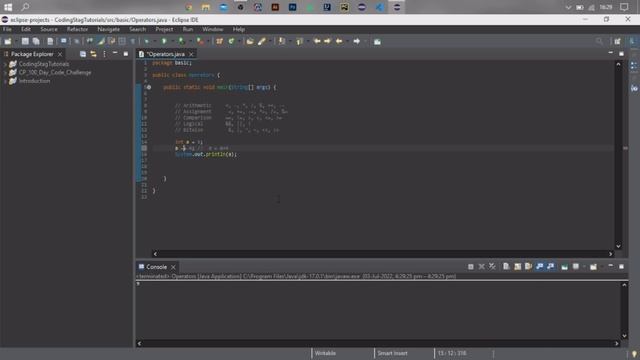The height and width of the screenshot is (360, 640).
Task: Click the New Java Class icon
Action: point(231,41)
